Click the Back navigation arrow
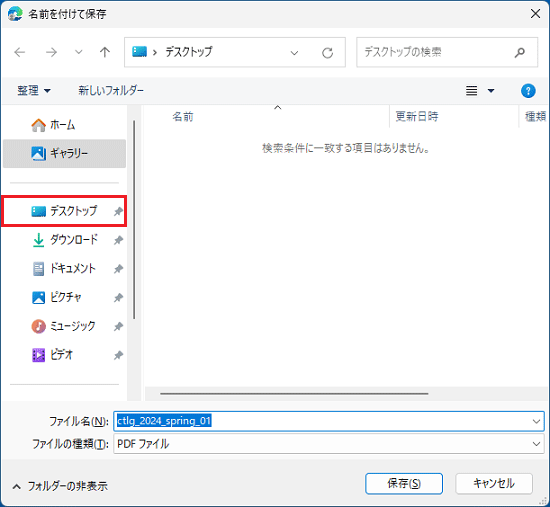The image size is (550, 507). tap(20, 52)
